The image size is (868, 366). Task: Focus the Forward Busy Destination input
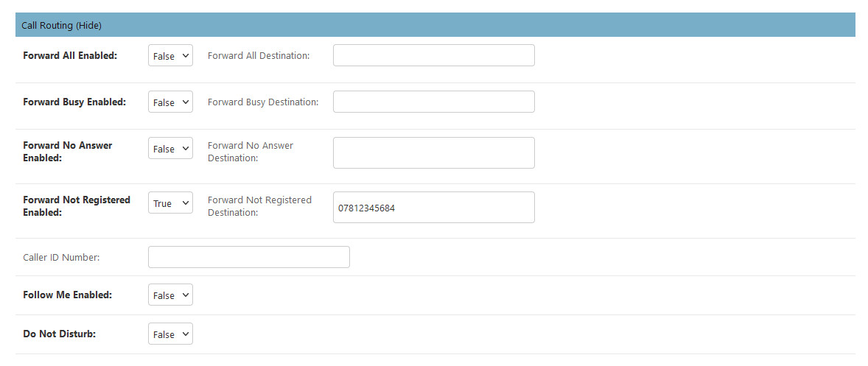[433, 102]
